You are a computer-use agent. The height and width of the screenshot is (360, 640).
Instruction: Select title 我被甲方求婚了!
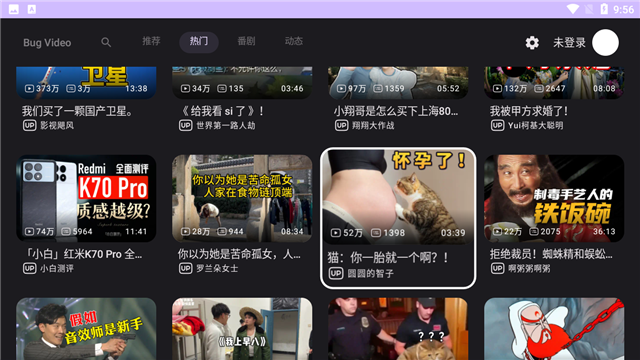pos(529,111)
